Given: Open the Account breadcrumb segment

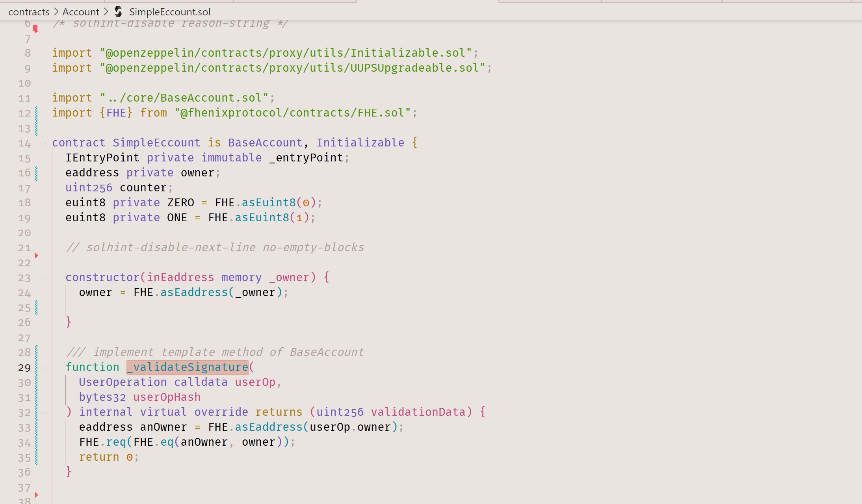Looking at the screenshot, I should [81, 12].
